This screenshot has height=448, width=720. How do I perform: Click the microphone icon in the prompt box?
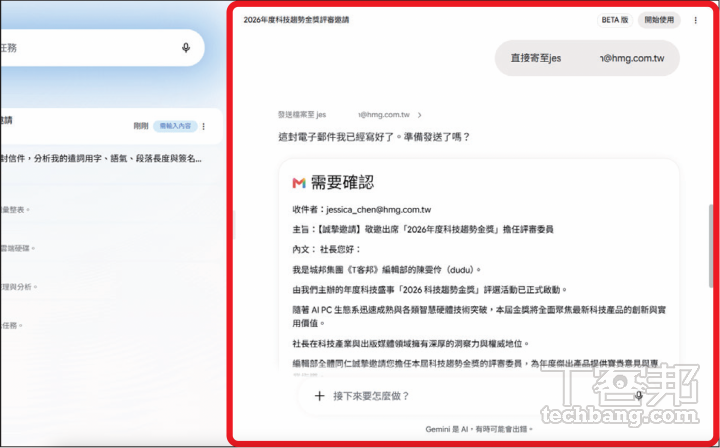[x=639, y=396]
